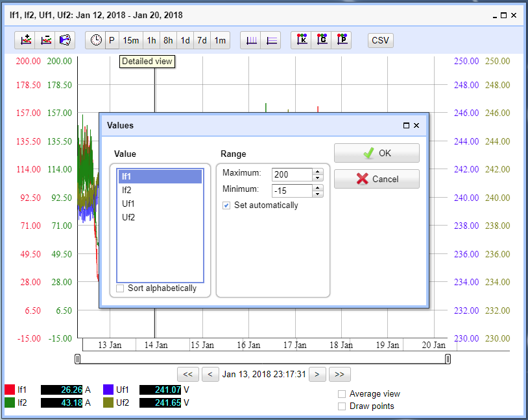Image resolution: width=528 pixels, height=420 pixels.
Task: Switch to 7d time range
Action: tap(202, 40)
